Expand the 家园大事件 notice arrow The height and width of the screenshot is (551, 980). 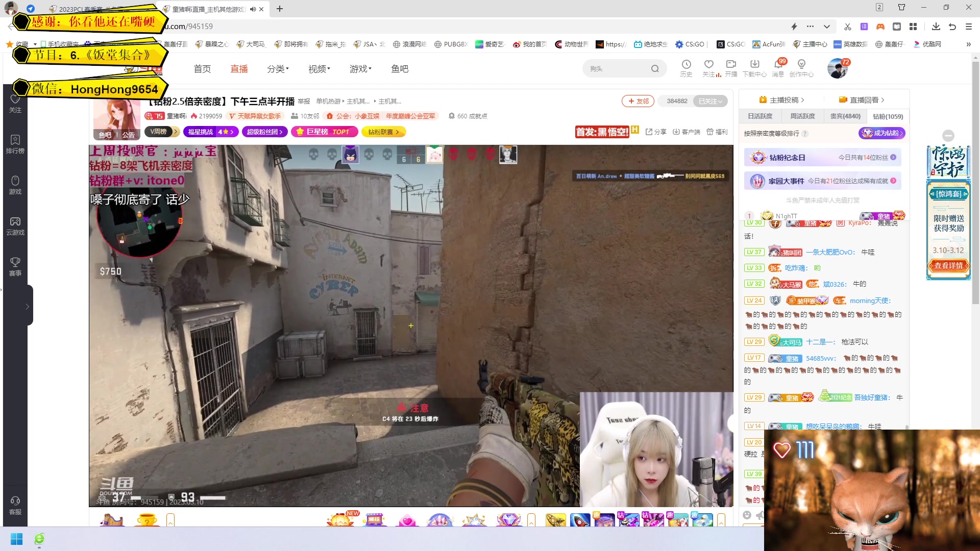click(x=893, y=181)
